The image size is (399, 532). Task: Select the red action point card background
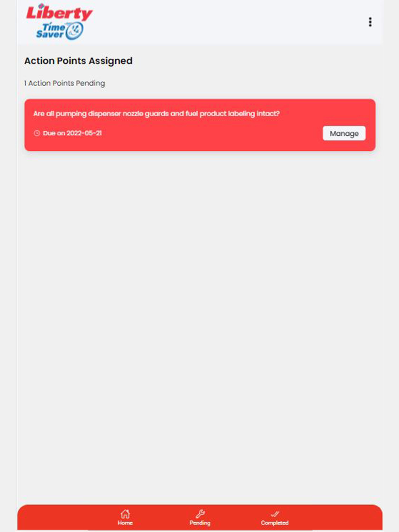200,125
